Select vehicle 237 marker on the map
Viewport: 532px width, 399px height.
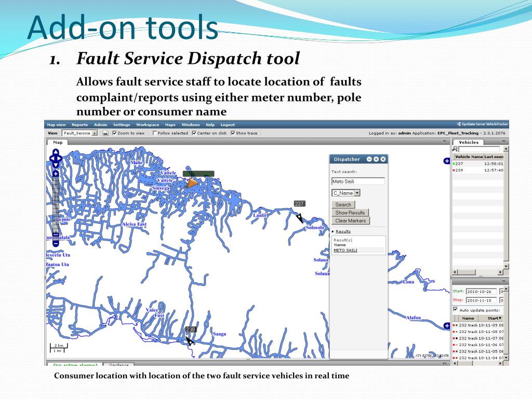tap(299, 218)
